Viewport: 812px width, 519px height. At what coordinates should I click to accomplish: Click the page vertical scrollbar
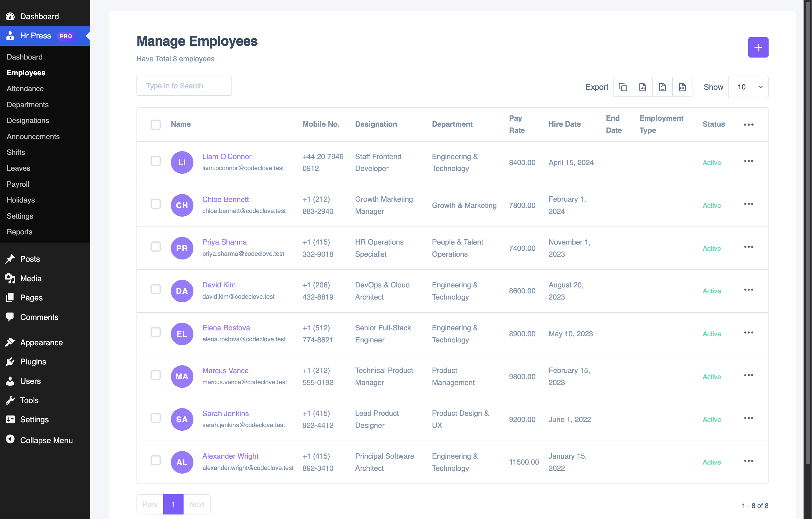point(808,233)
